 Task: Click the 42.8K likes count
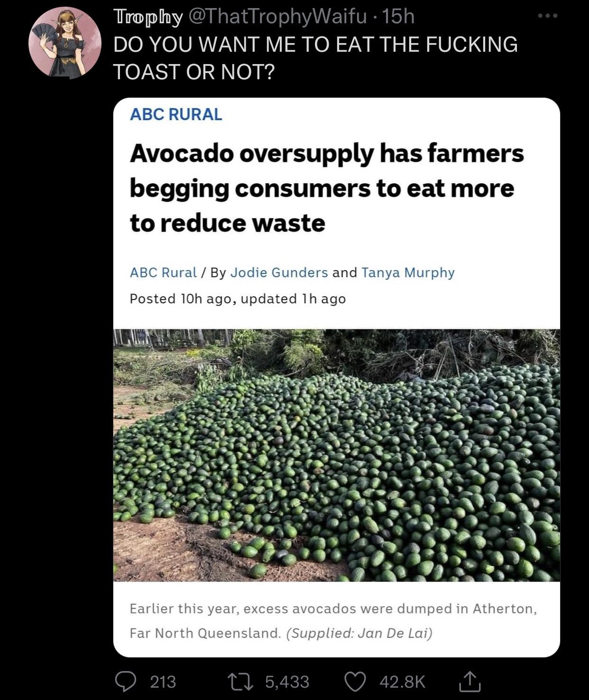403,681
